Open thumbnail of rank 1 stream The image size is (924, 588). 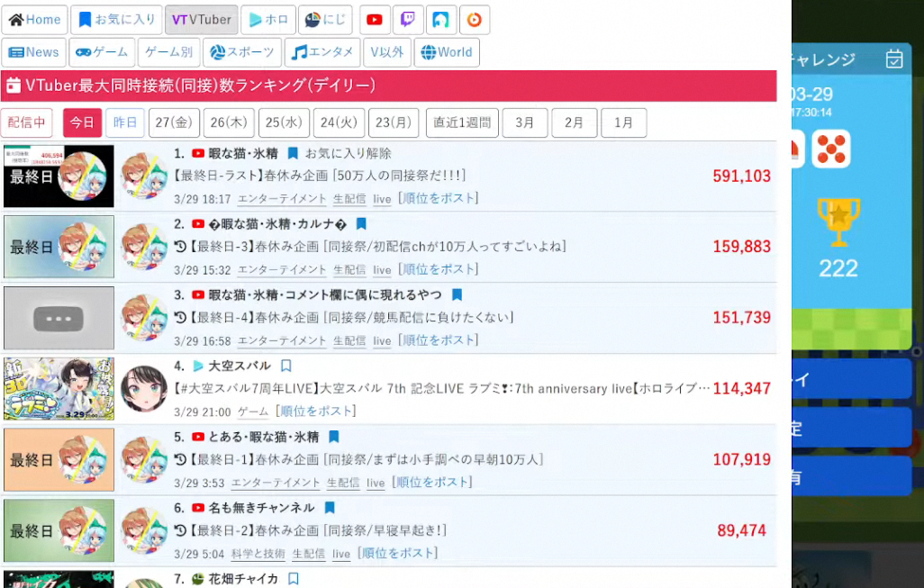pos(59,176)
